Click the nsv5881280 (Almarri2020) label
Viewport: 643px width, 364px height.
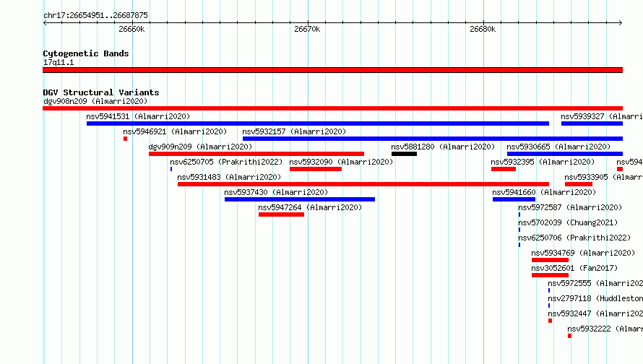(443, 147)
